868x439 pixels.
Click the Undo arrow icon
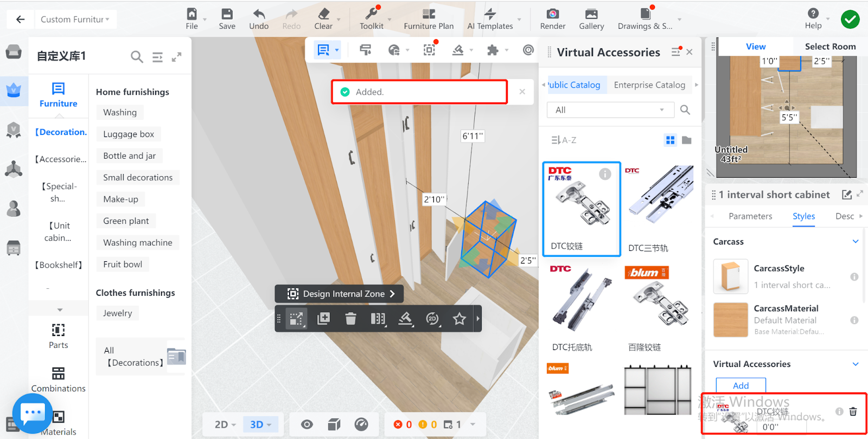[x=259, y=15]
